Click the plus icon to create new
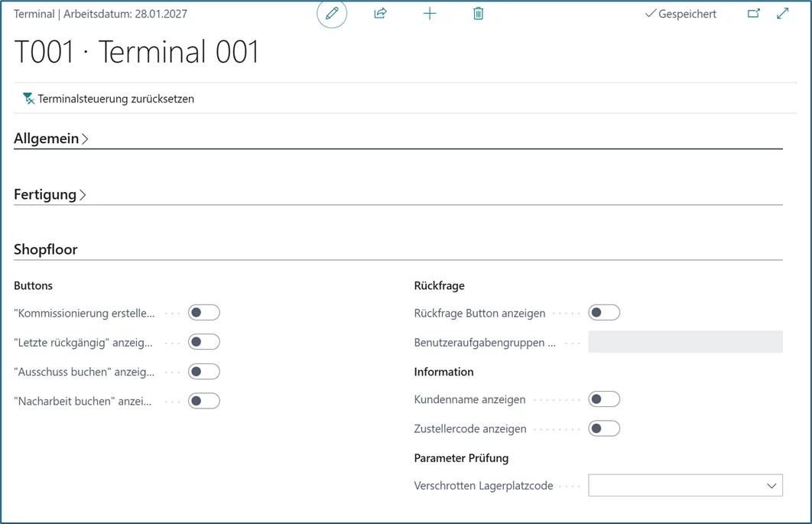 430,14
